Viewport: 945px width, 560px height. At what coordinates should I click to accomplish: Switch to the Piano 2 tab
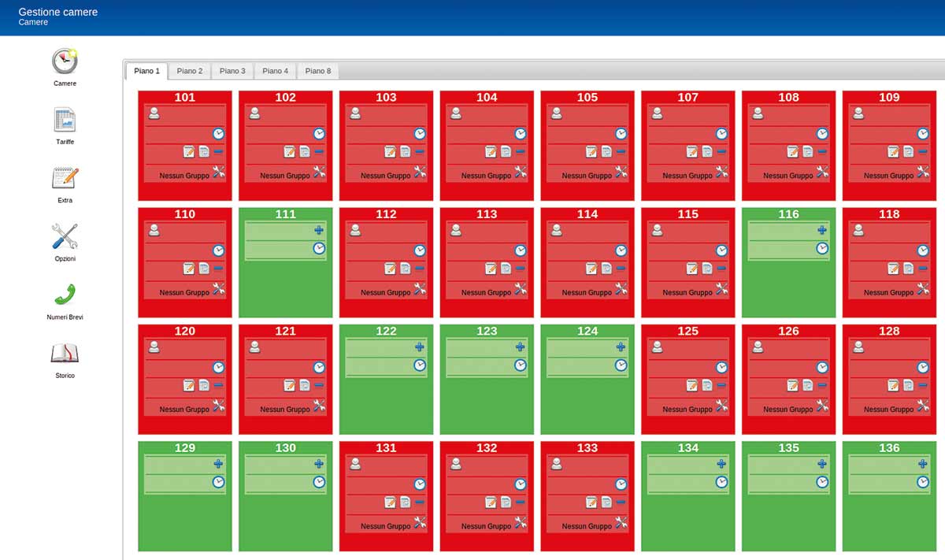tap(189, 71)
